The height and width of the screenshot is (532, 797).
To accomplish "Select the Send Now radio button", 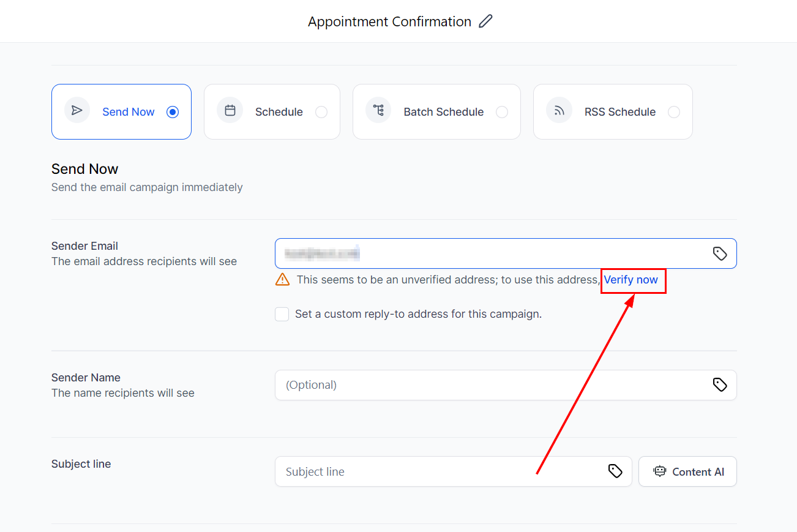I will 173,112.
